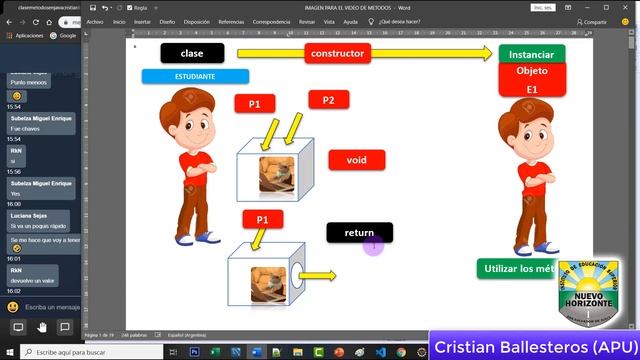Switch to the Ayuda ribbon tab

click(x=350, y=22)
